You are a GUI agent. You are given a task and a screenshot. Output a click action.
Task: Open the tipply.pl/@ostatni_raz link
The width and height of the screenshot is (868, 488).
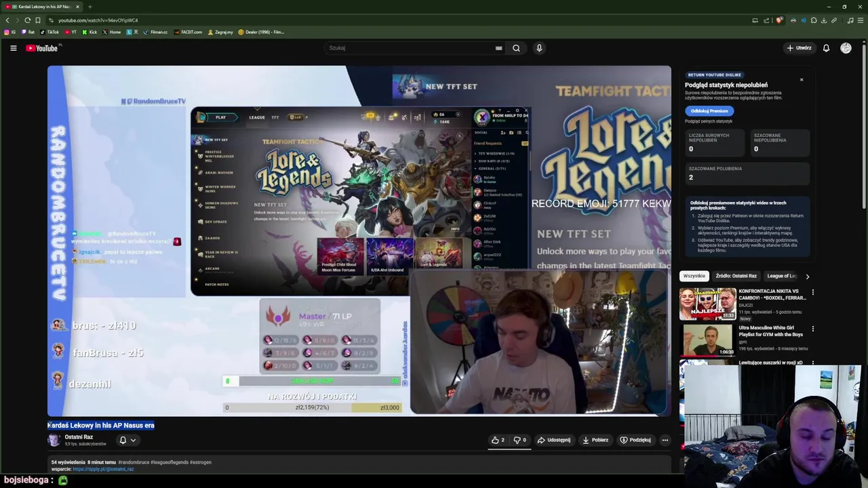pos(103,469)
